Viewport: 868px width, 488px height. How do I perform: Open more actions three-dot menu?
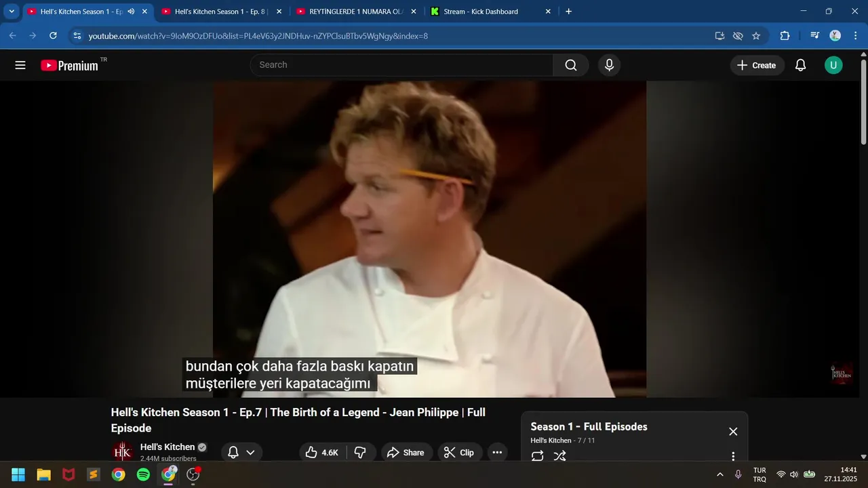(497, 453)
